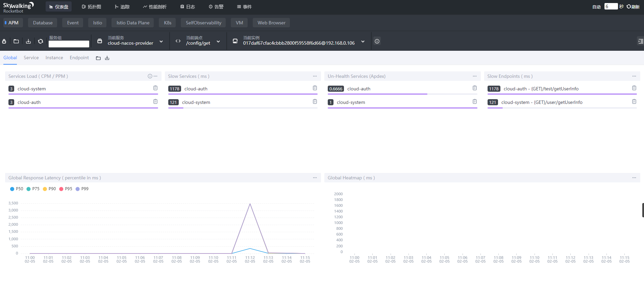644x288 pixels.
Task: Click the folder icon next to Endpoint tab
Action: pos(98,58)
